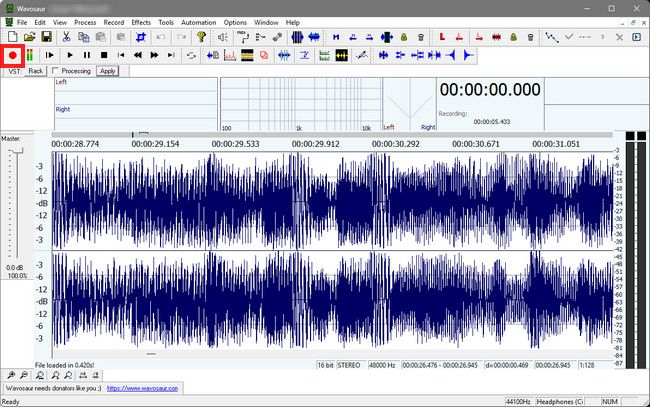Open the spectrum analysis icon
Image resolution: width=650 pixels, height=407 pixels.
[230, 55]
